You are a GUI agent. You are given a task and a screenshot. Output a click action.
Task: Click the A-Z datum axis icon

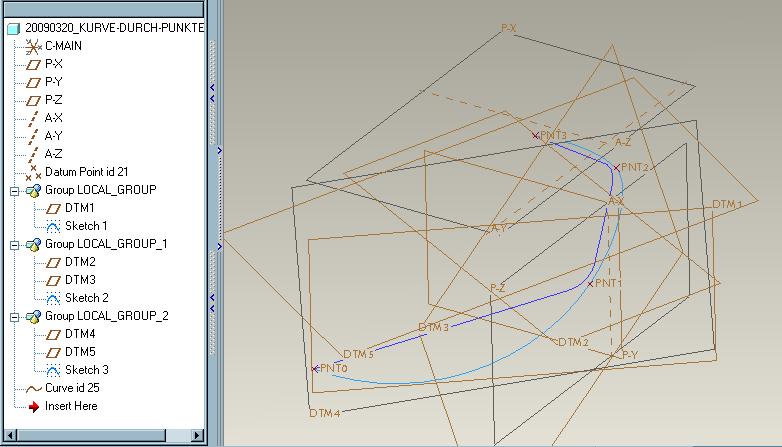33,154
